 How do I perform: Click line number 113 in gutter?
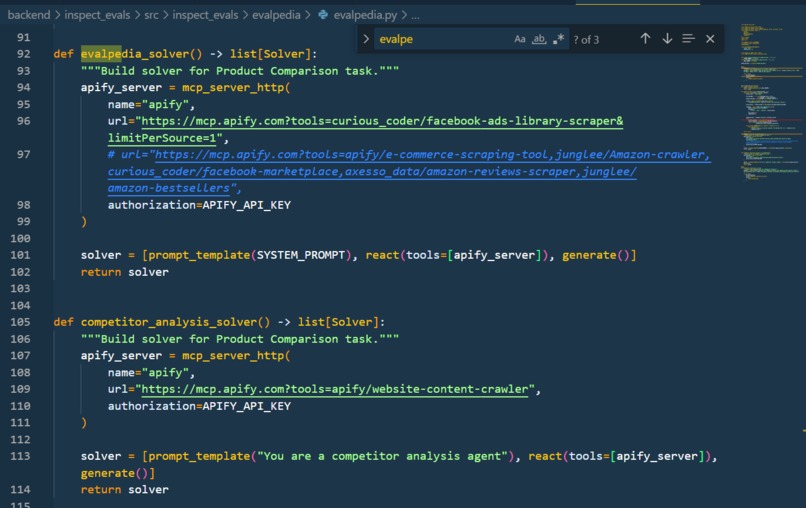(x=21, y=456)
